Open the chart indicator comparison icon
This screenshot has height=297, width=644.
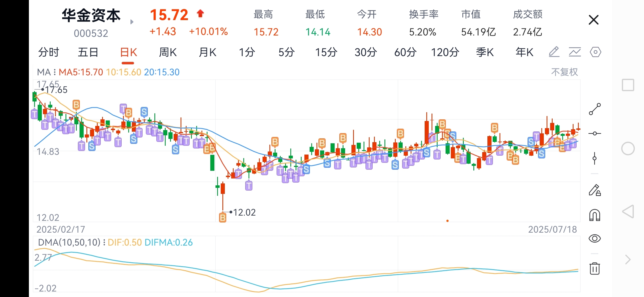pyautogui.click(x=575, y=52)
